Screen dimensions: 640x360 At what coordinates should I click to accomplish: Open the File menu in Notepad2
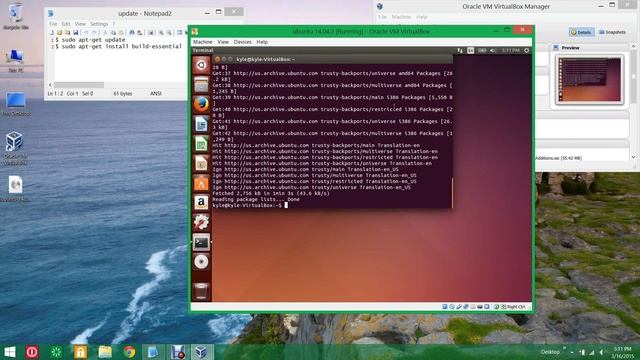coord(53,24)
